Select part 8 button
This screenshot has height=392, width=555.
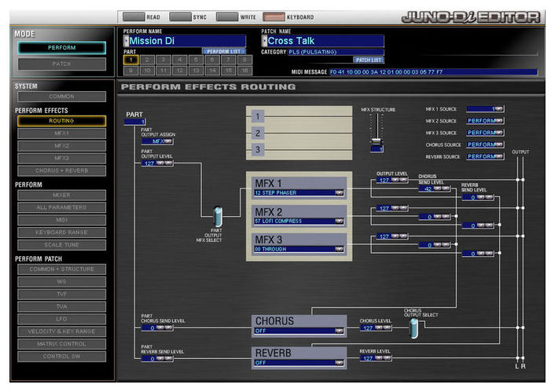(244, 60)
